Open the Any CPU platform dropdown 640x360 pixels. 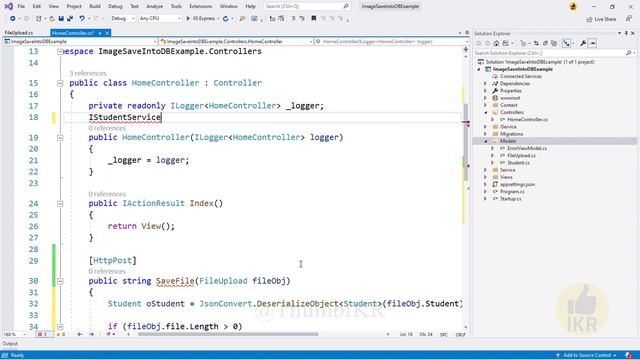coord(160,19)
